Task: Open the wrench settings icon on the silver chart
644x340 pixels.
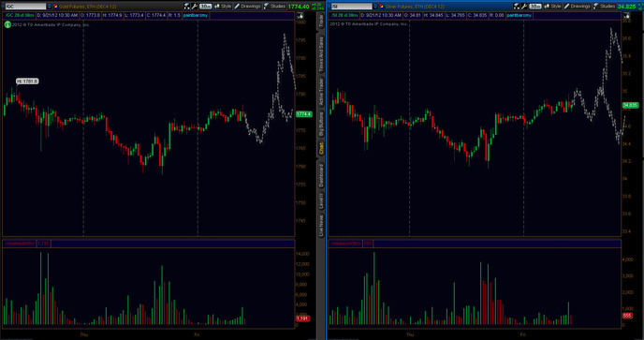Action: coord(524,7)
